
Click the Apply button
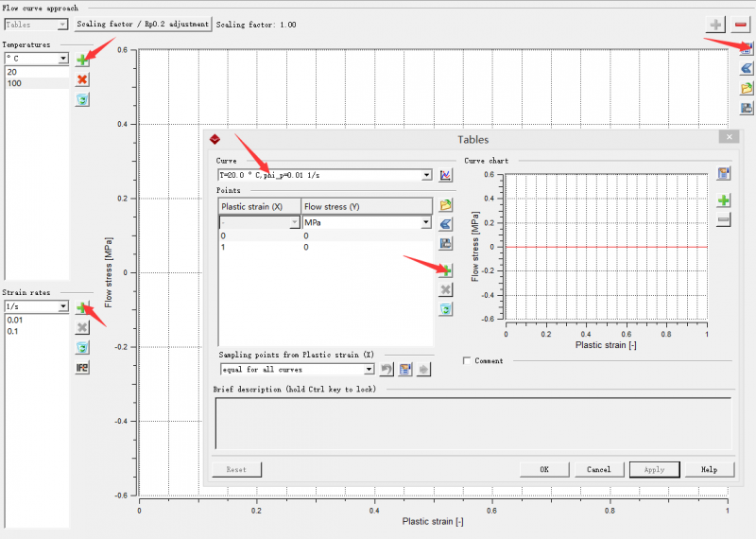coord(654,470)
